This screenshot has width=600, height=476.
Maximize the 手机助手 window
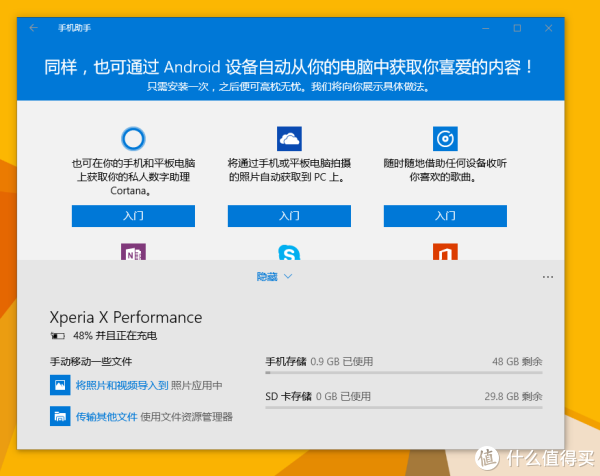coord(517,28)
